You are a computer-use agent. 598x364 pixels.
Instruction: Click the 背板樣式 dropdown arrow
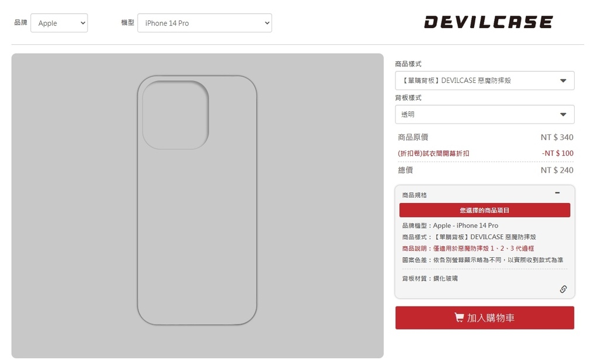pos(563,114)
